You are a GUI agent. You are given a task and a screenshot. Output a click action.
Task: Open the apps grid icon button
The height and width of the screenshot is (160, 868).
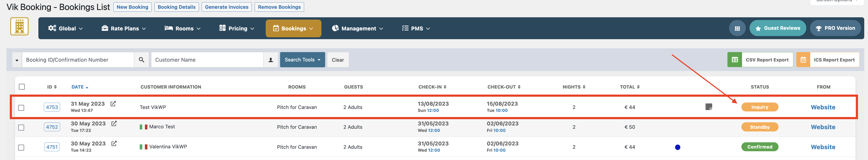click(x=737, y=28)
